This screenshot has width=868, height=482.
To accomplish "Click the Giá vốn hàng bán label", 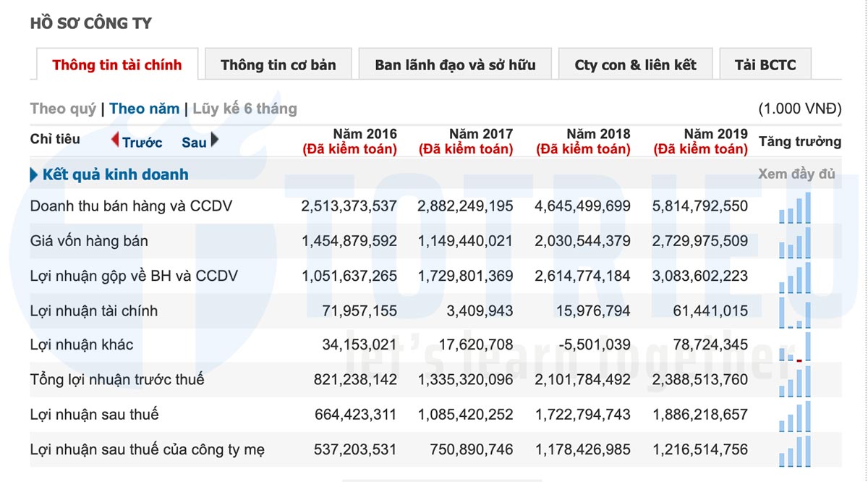I will (x=89, y=241).
